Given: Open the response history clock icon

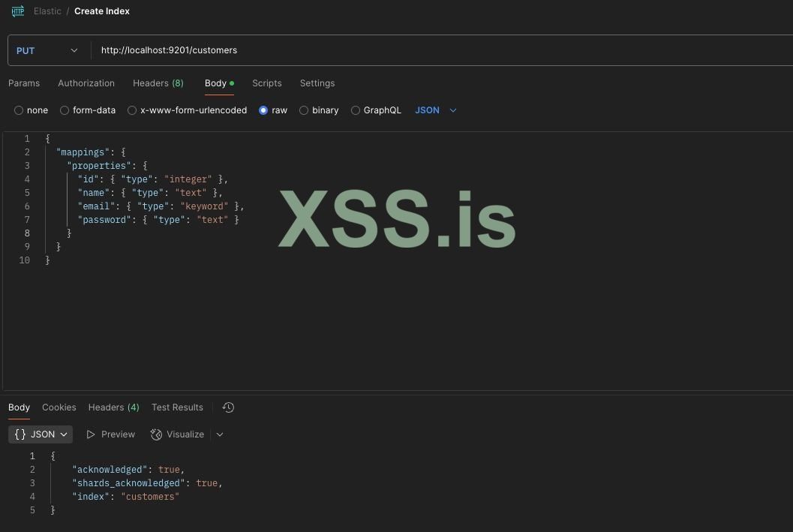Looking at the screenshot, I should (x=228, y=407).
